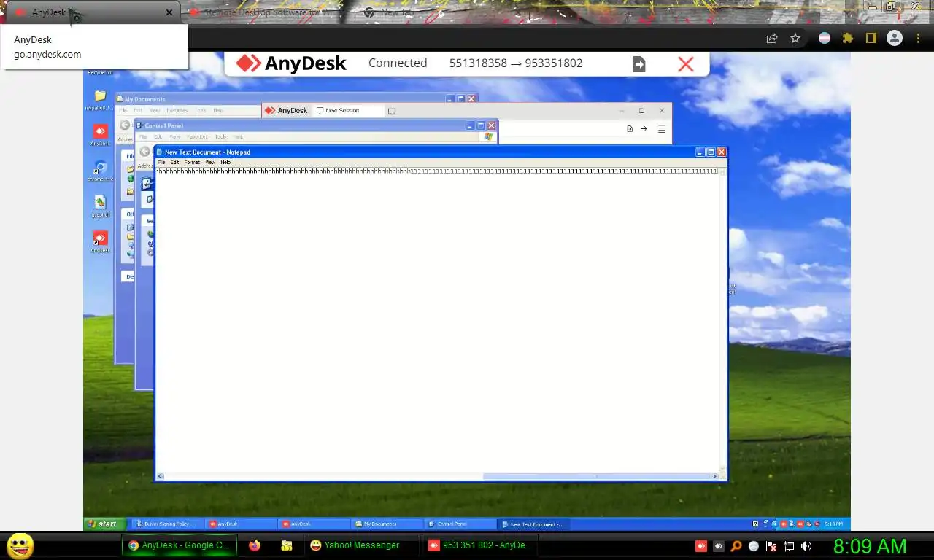
Task: Open the Notepad Help menu
Action: coord(225,162)
